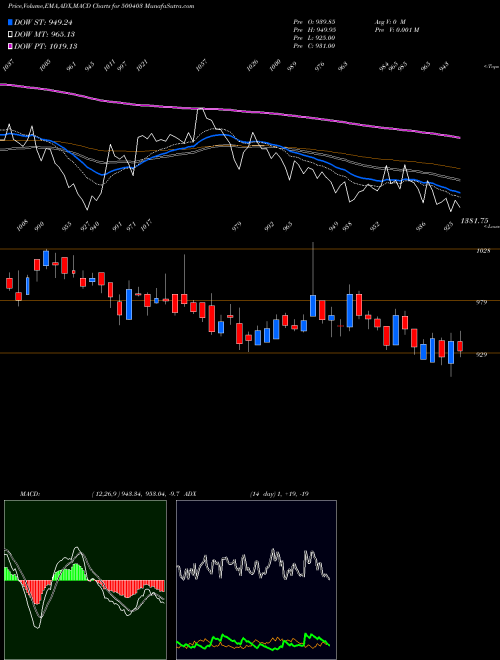
Task: Click the MACD parameters '(12,26,9)' text
Action: [x=105, y=494]
